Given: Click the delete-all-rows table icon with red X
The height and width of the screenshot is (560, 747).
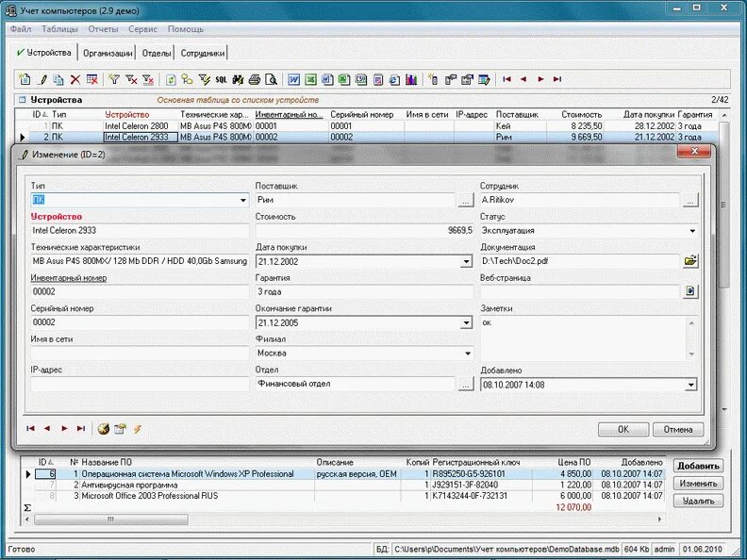Looking at the screenshot, I should 91,79.
